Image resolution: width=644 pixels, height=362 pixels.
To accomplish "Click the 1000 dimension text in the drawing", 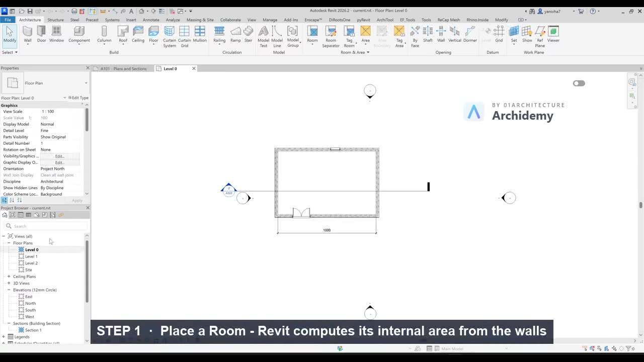I will 327,230.
